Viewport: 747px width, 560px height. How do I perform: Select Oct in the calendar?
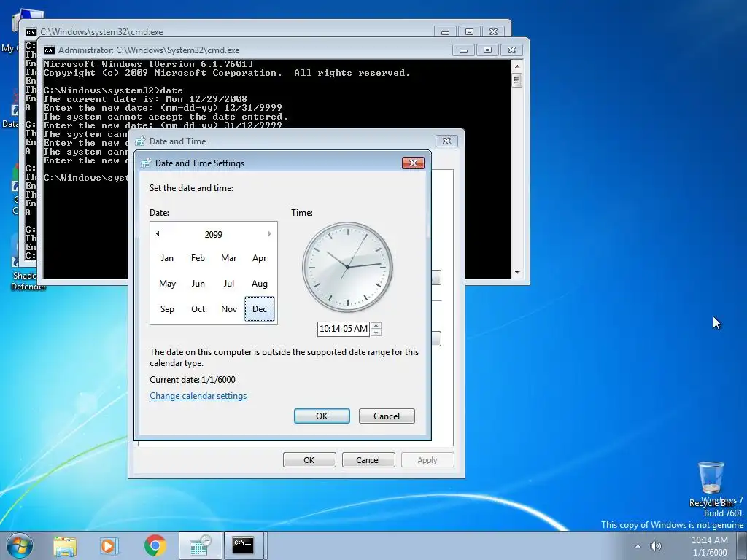point(198,309)
